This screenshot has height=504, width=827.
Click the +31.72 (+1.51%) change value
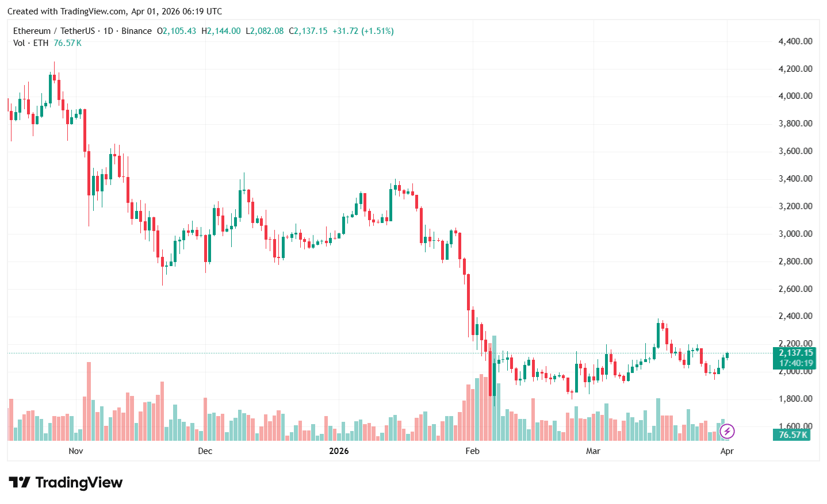click(x=363, y=31)
